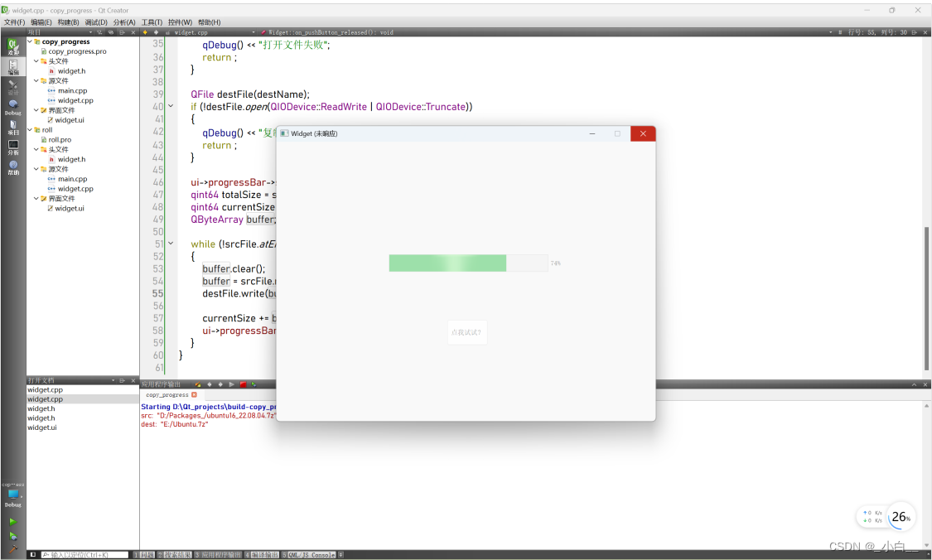
Task: Click the progress bar in Widget window
Action: click(x=468, y=263)
